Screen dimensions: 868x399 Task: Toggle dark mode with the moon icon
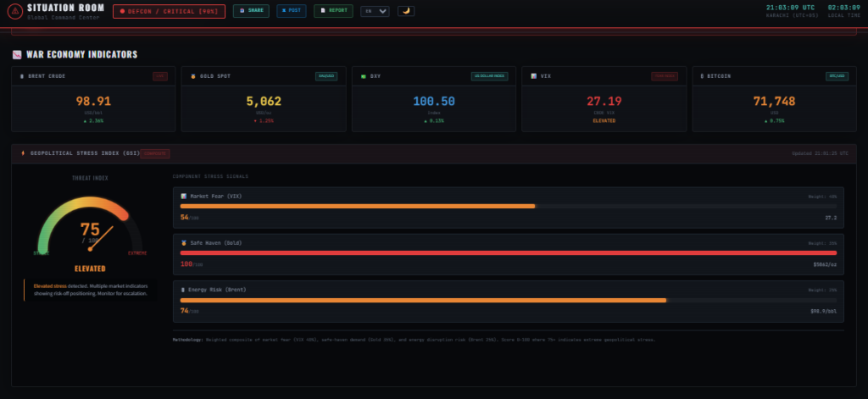[406, 11]
